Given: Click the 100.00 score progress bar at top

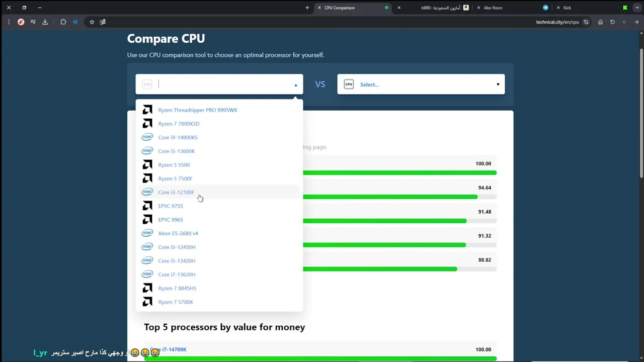Looking at the screenshot, I should 399,173.
